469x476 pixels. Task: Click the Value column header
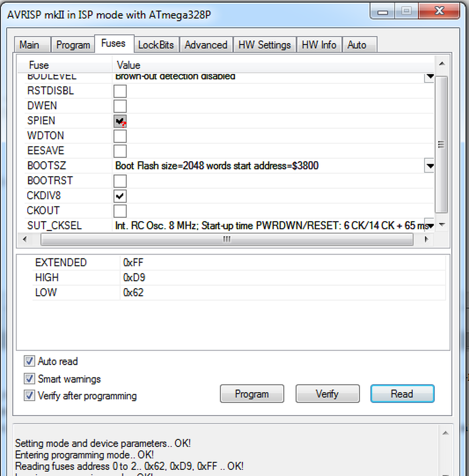274,65
